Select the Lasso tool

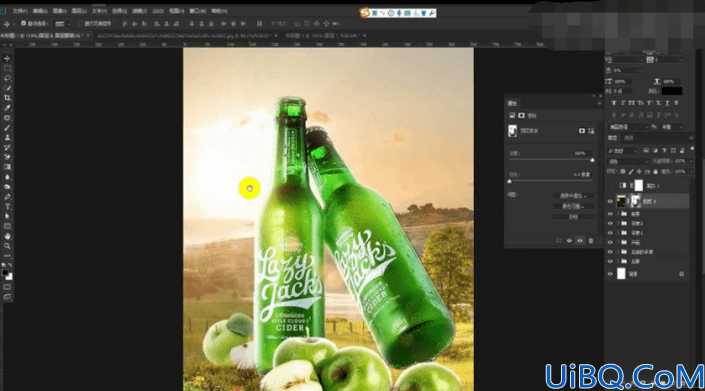pos(7,78)
